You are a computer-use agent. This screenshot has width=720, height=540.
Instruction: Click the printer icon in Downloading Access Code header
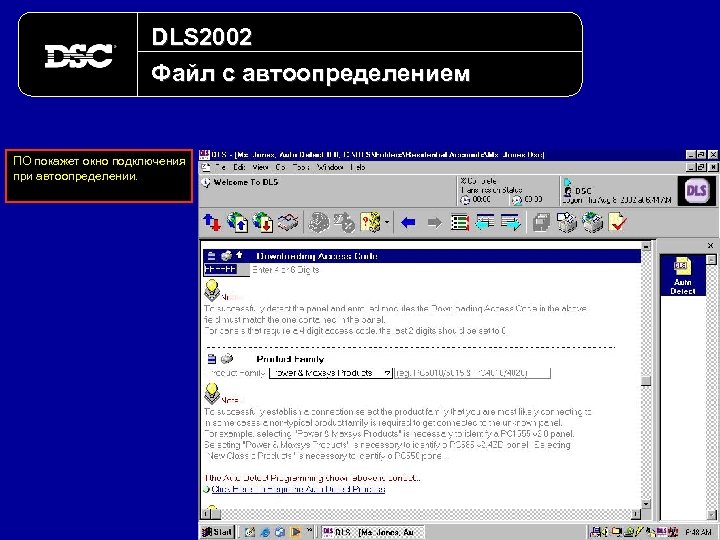[x=226, y=256]
